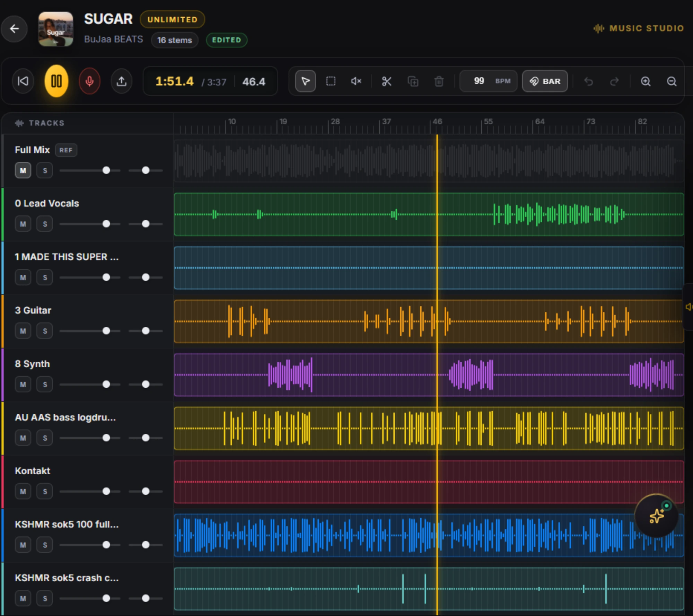
Task: Go back with the arrow button
Action: tap(14, 29)
